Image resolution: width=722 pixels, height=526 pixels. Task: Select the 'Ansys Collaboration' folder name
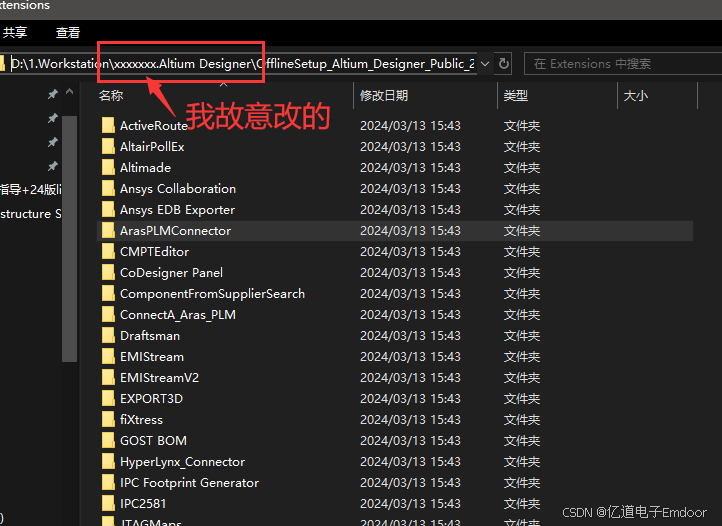pyautogui.click(x=178, y=188)
